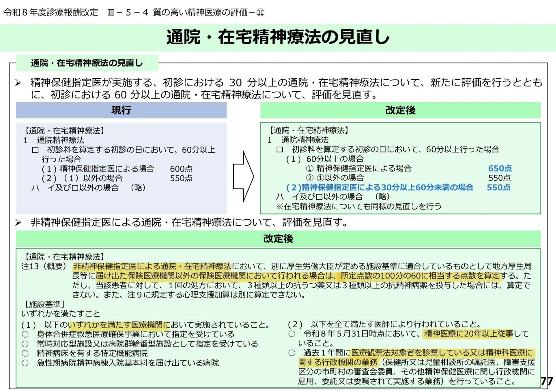This screenshot has width=556, height=392.
Task: Select the green section label 通院・在宅精神療法の見直し
Action: pyautogui.click(x=87, y=63)
